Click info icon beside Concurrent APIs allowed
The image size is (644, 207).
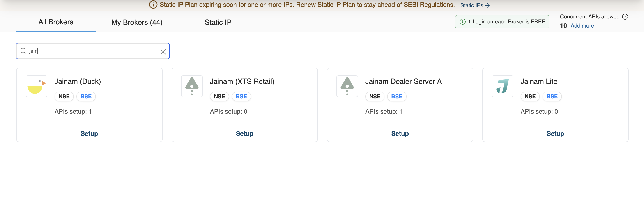pos(625,17)
